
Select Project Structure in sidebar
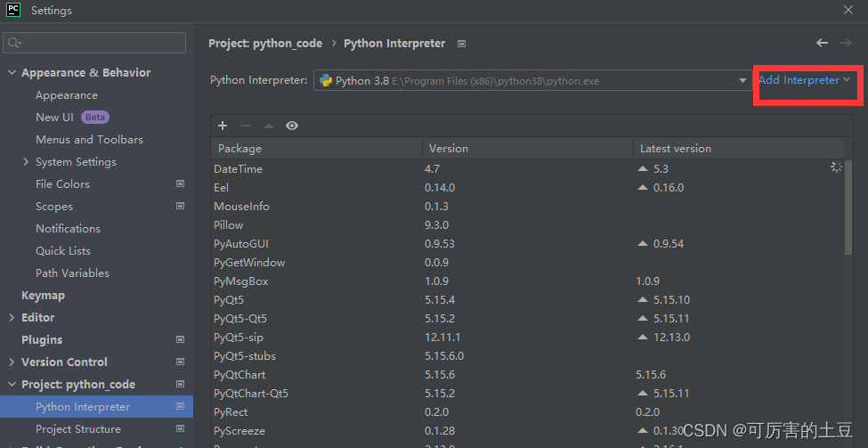click(77, 429)
